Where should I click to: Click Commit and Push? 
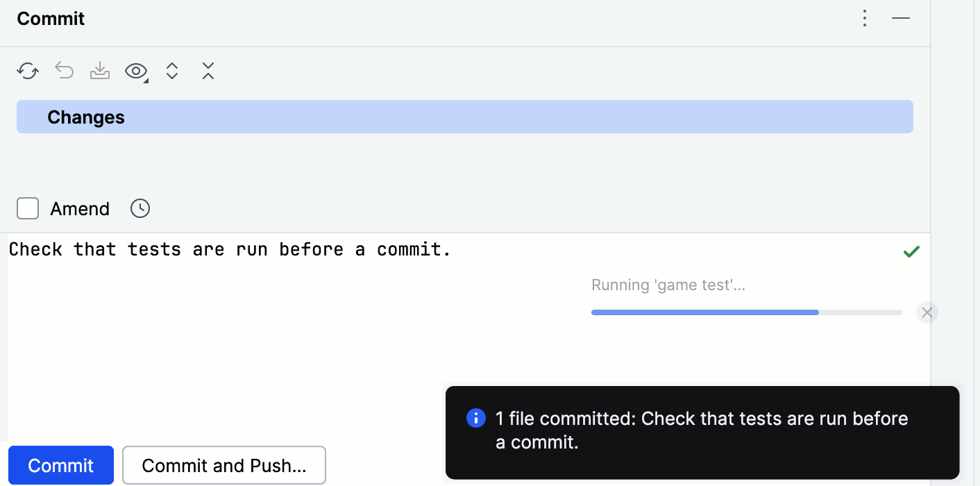(x=223, y=465)
